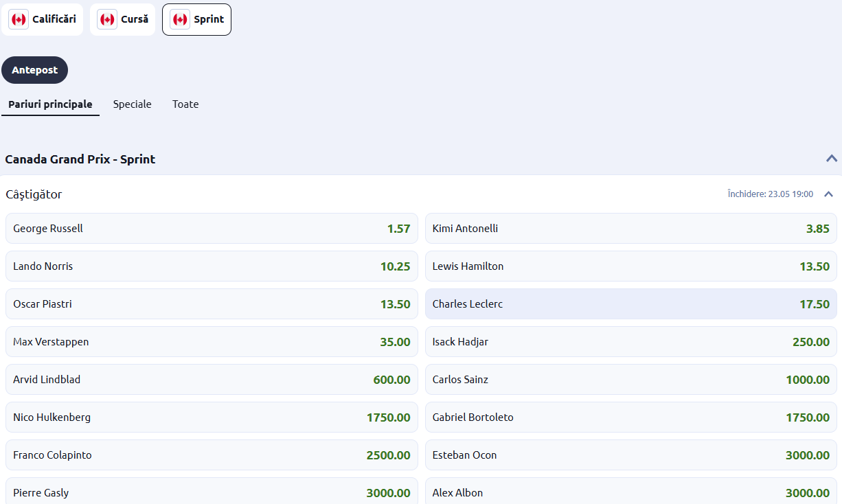
Task: Pick Lewis Hamilton odds 13.50
Action: coord(631,266)
